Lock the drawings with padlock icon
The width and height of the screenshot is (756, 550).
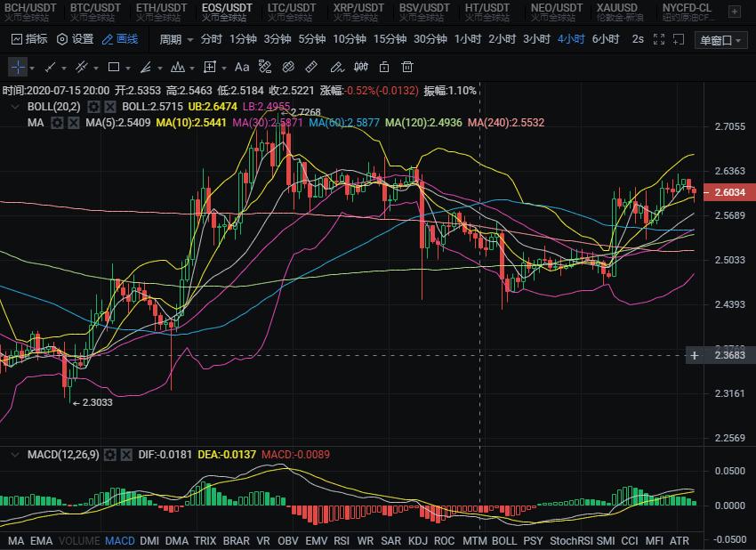tap(384, 67)
